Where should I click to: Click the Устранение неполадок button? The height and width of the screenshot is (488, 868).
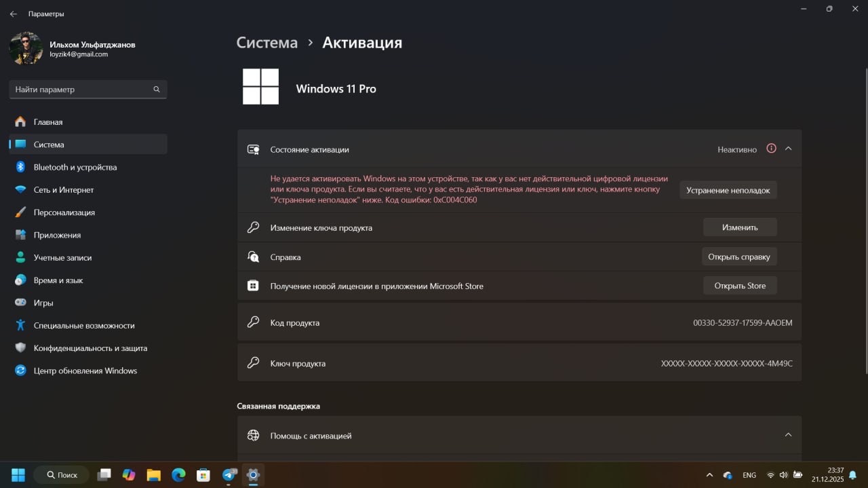pyautogui.click(x=728, y=190)
